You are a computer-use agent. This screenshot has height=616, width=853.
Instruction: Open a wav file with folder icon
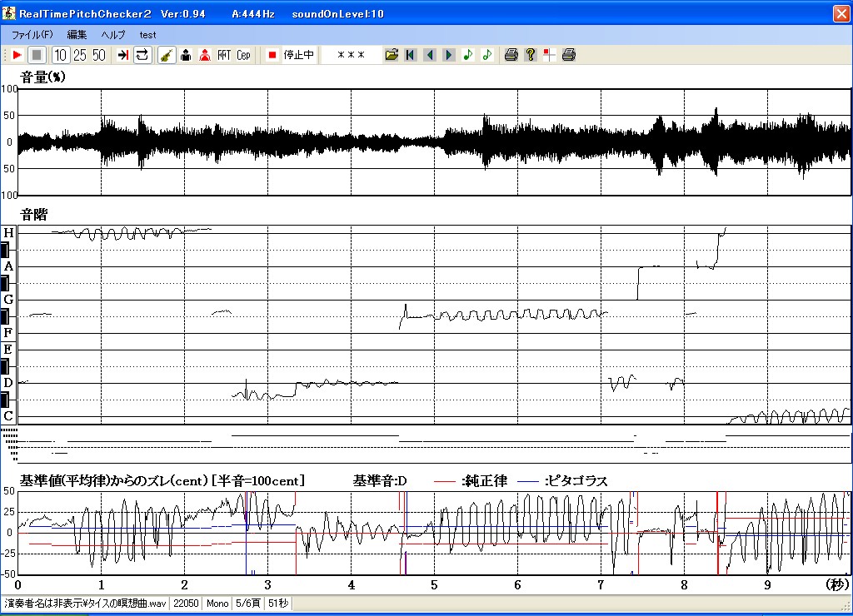(392, 55)
